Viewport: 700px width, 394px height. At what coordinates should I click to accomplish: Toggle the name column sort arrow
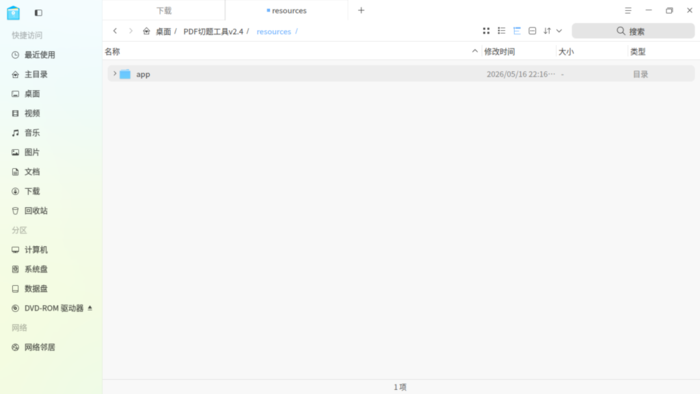(x=475, y=51)
